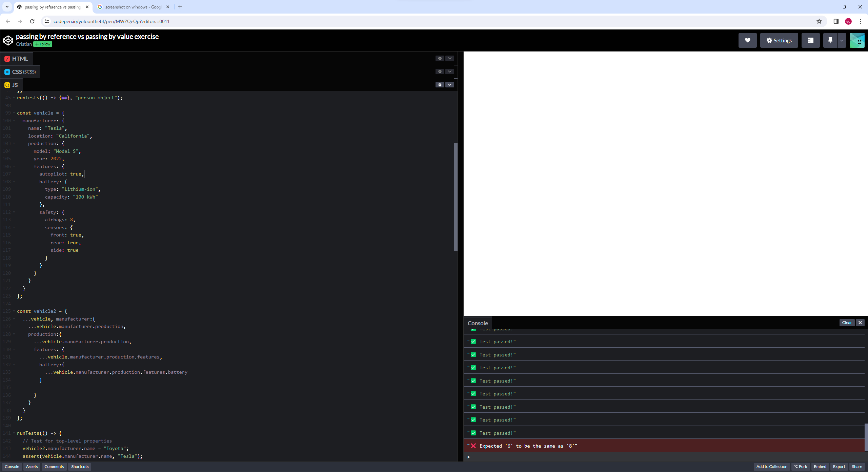The width and height of the screenshot is (868, 472).
Task: Open the JS panel settings gear
Action: 440,84
